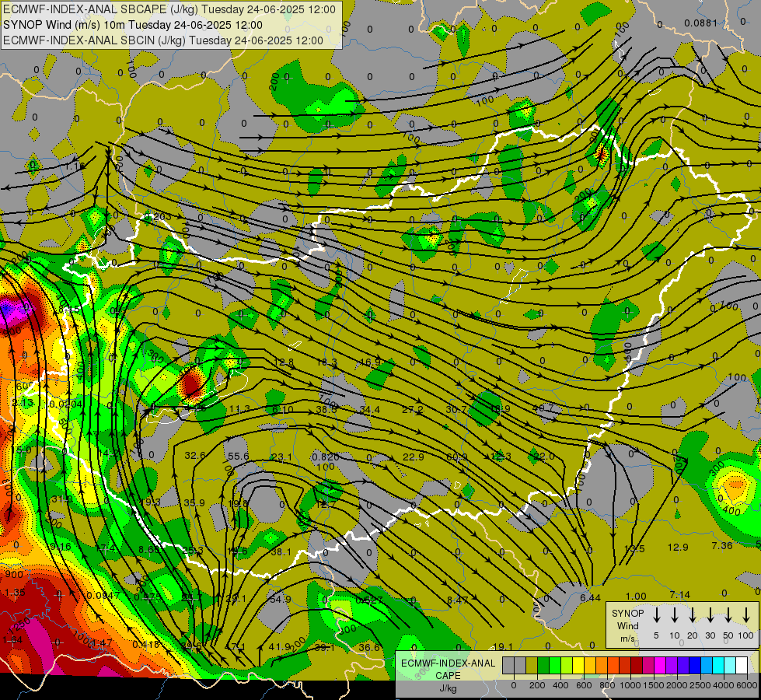Click the 34.4 value on the map
Image resolution: width=761 pixels, height=700 pixels.
pyautogui.click(x=370, y=410)
